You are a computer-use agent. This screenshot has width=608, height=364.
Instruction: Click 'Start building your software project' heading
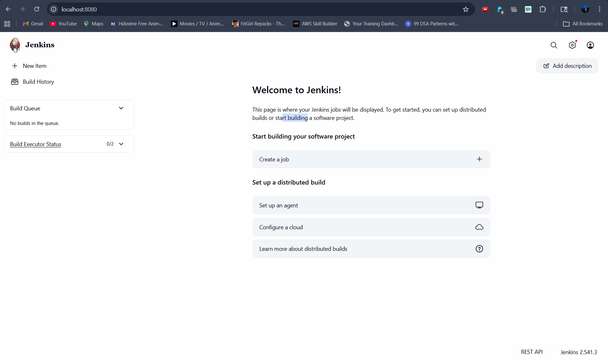(304, 136)
